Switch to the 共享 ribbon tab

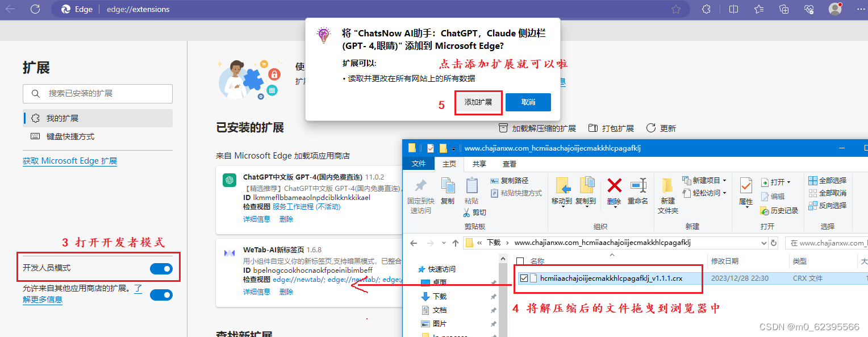[479, 164]
